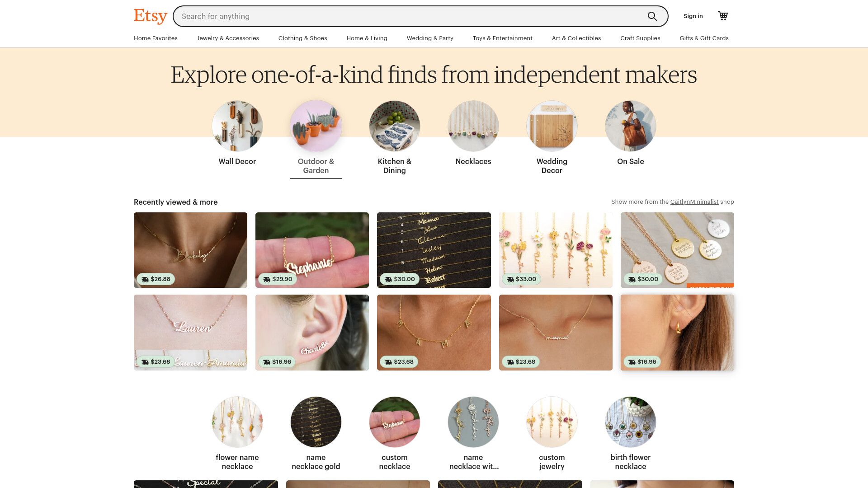Open the Lauren necklace listing at $23.68
This screenshot has height=488, width=868.
[190, 333]
